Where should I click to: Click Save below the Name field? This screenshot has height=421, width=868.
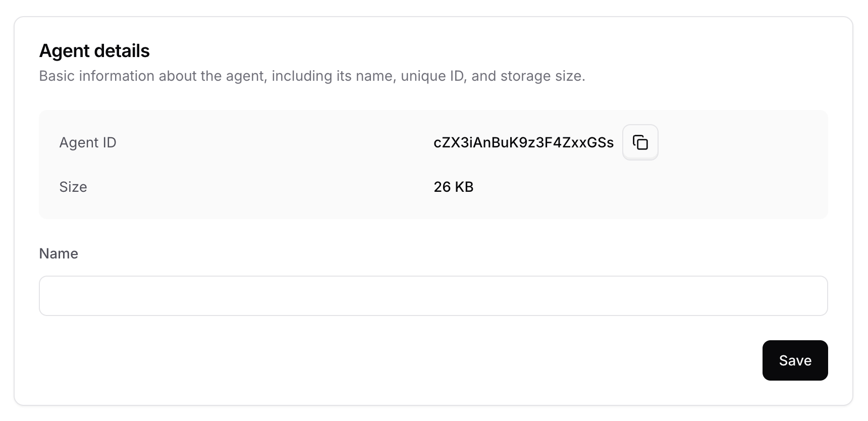click(x=795, y=360)
